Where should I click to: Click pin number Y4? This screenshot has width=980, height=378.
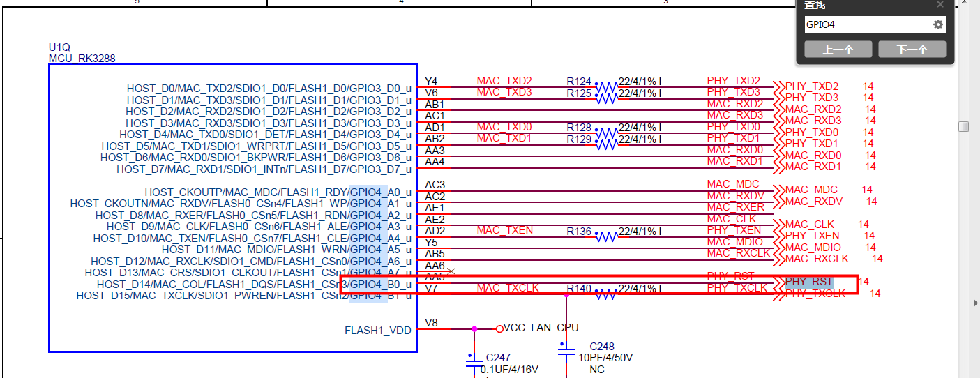(x=431, y=82)
